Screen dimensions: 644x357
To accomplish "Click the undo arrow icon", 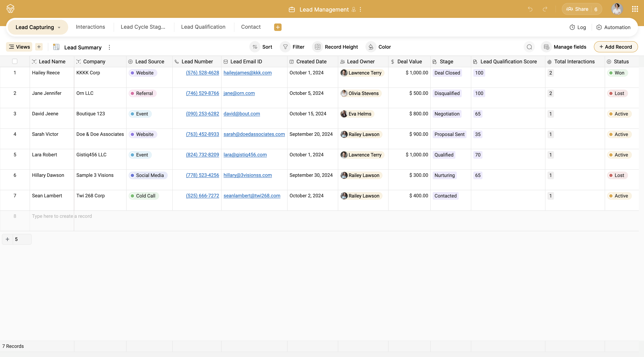I will click(x=530, y=9).
